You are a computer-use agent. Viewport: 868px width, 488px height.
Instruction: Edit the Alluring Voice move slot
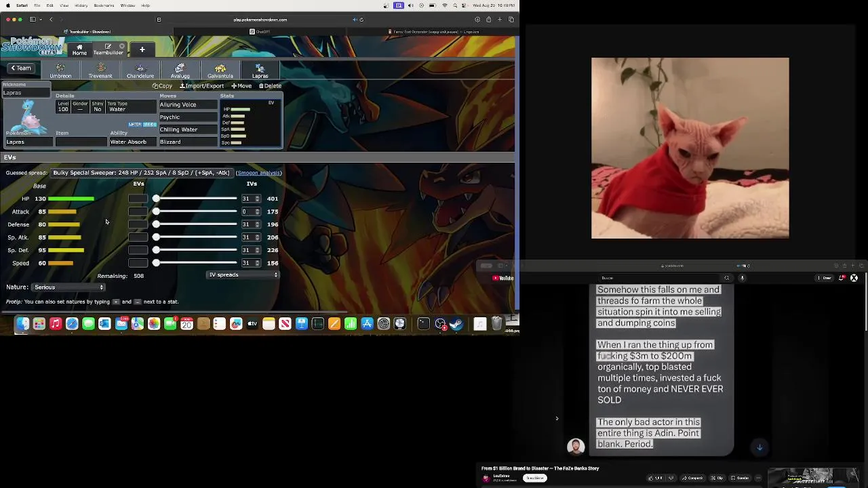click(188, 105)
